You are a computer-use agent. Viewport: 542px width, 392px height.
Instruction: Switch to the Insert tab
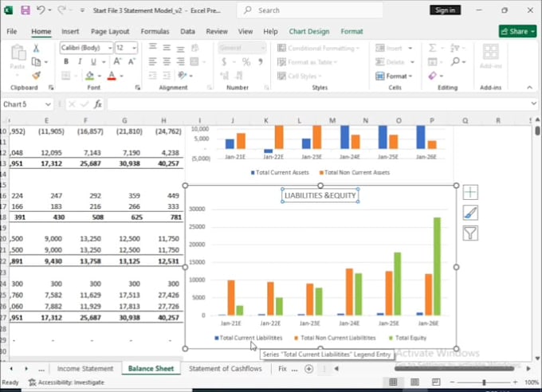[x=70, y=31]
